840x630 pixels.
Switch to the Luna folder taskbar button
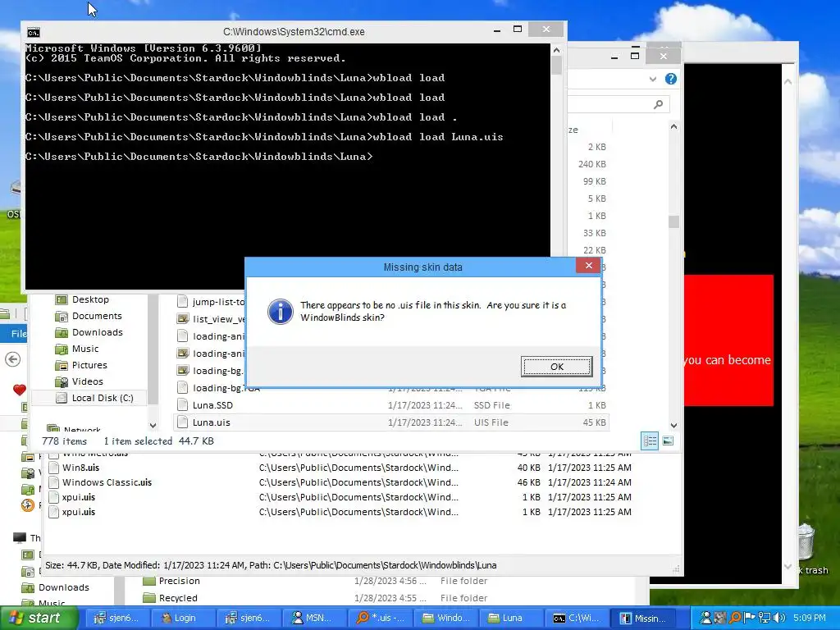tap(510, 618)
